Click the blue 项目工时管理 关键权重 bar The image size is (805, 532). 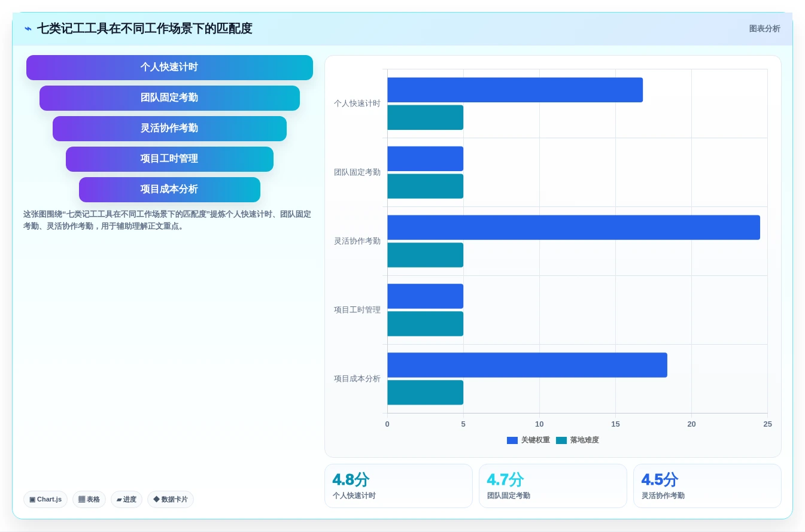click(x=425, y=296)
